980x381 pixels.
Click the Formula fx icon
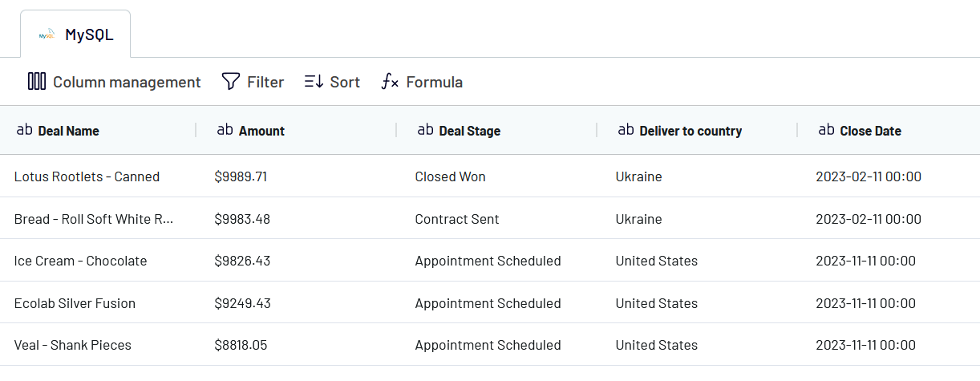(390, 82)
